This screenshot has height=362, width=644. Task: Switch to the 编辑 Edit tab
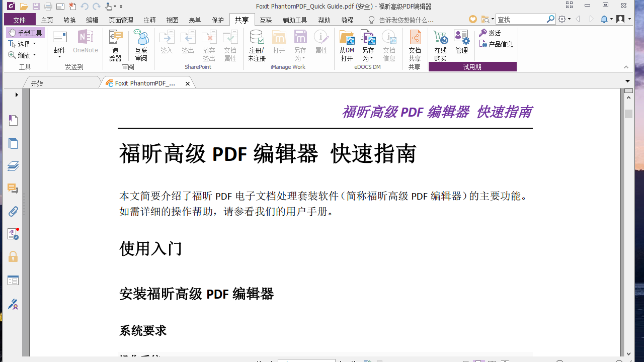pos(92,20)
